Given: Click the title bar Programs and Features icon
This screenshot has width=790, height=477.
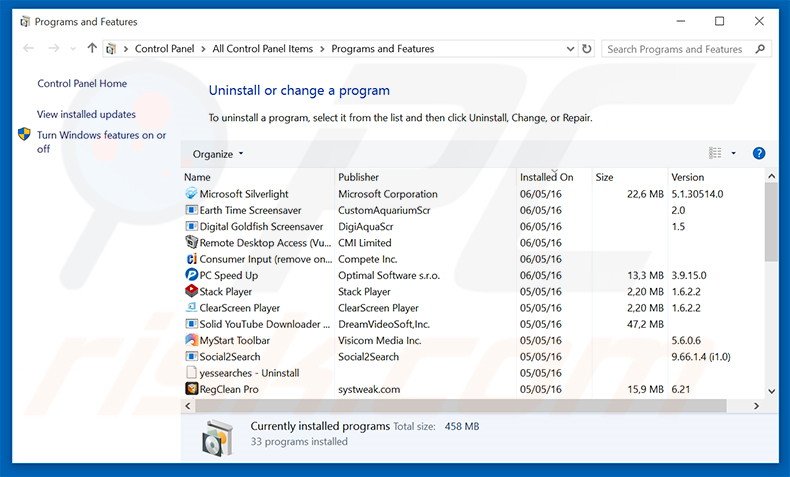Looking at the screenshot, I should coord(25,22).
